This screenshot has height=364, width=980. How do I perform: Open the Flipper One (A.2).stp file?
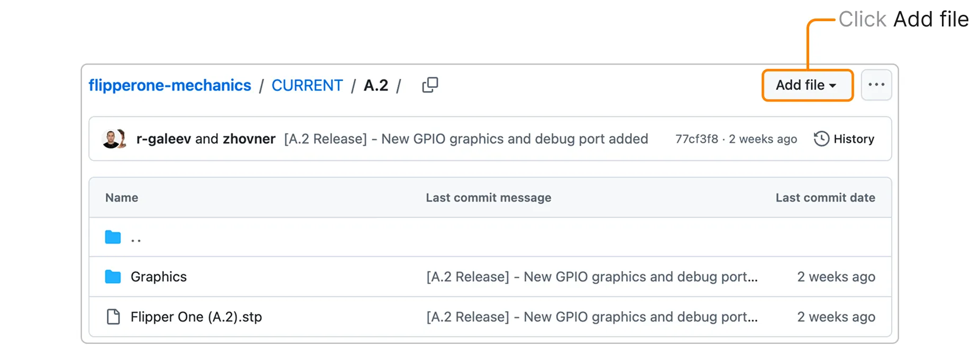(x=196, y=316)
